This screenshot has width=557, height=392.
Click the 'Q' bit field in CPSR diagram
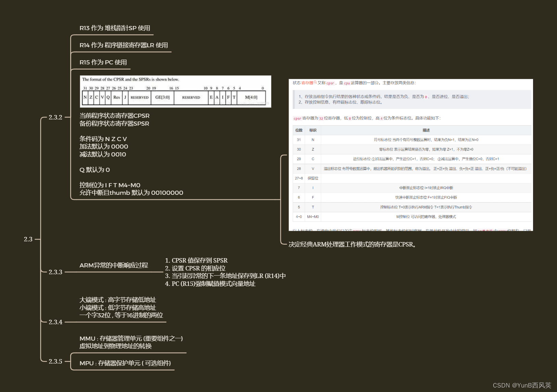click(x=108, y=97)
